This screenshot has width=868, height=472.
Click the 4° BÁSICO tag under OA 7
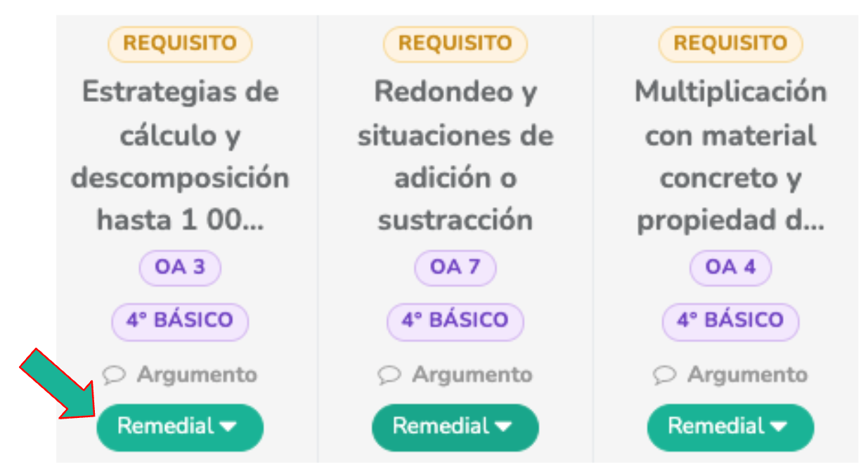click(455, 321)
